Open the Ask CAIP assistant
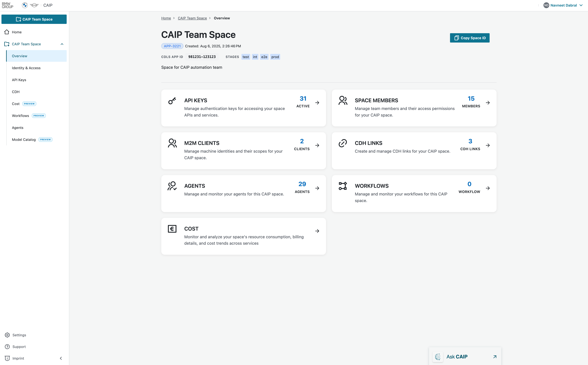Image resolution: width=588 pixels, height=365 pixels. pos(465,356)
